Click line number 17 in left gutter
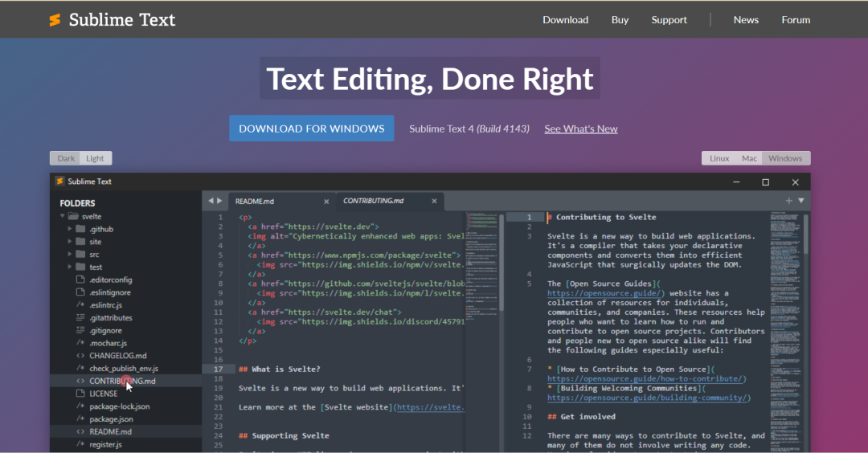The image size is (868, 453). click(x=218, y=369)
